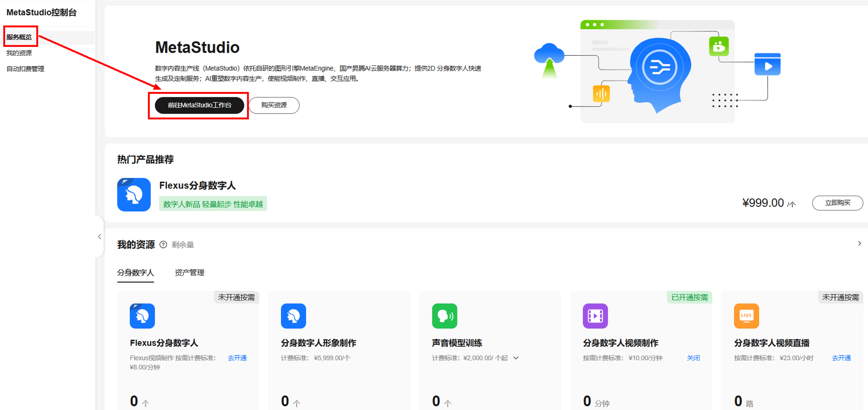The height and width of the screenshot is (410, 868).
Task: Open 我的资源 in the sidebar
Action: [x=19, y=53]
